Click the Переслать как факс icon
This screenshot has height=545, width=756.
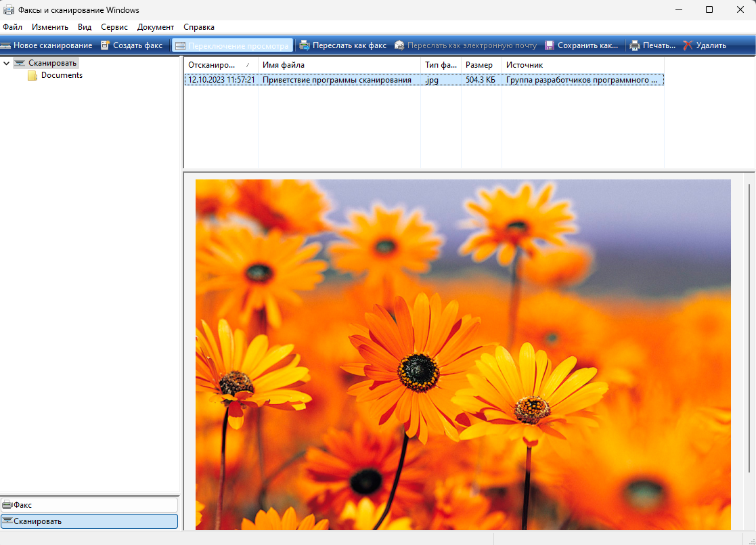coord(305,45)
